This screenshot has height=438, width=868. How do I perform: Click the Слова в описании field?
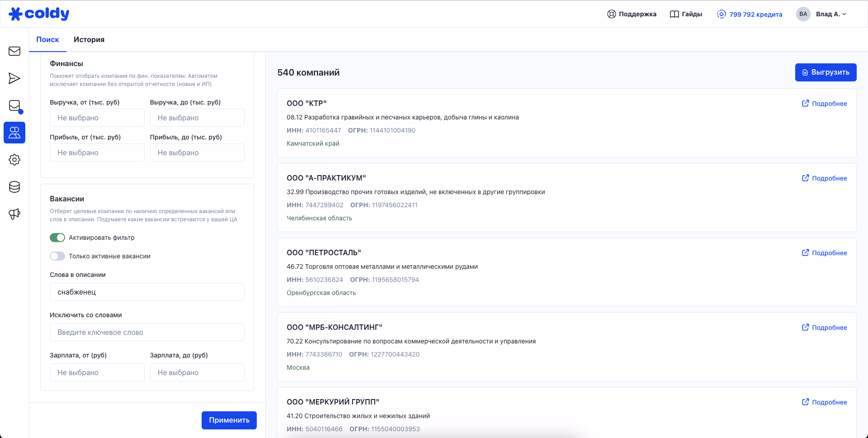pos(147,292)
